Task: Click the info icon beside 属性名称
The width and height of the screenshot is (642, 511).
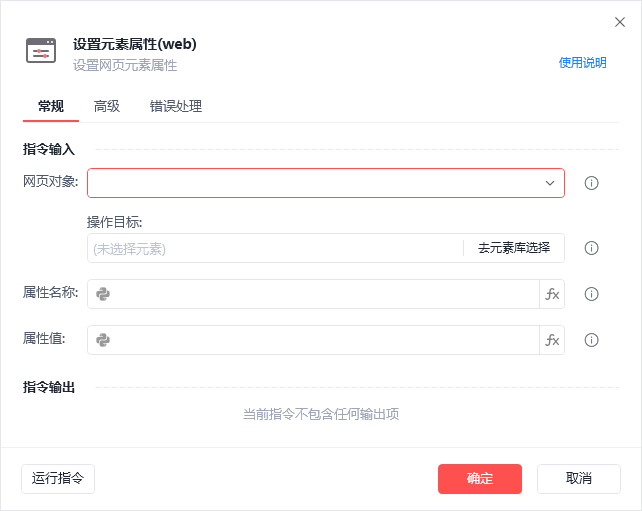Action: tap(591, 294)
